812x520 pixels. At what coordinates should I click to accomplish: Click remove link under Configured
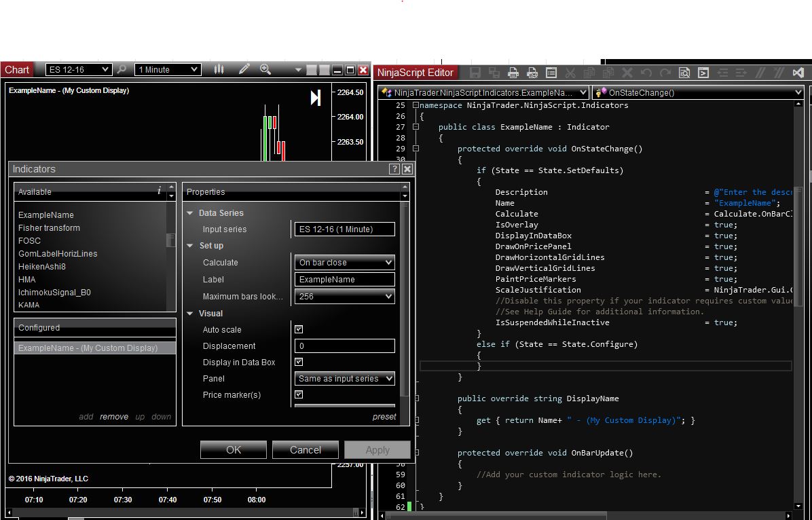click(x=114, y=417)
